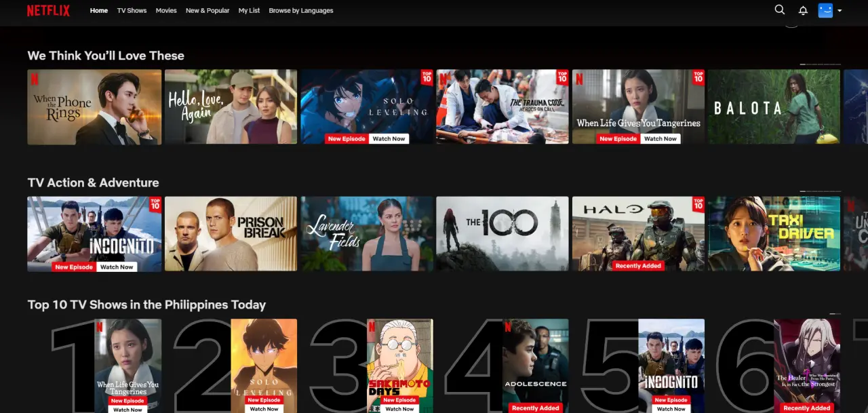The image size is (868, 413).
Task: Open Solo Leveling in We Think You'll Love These
Action: coord(367,106)
